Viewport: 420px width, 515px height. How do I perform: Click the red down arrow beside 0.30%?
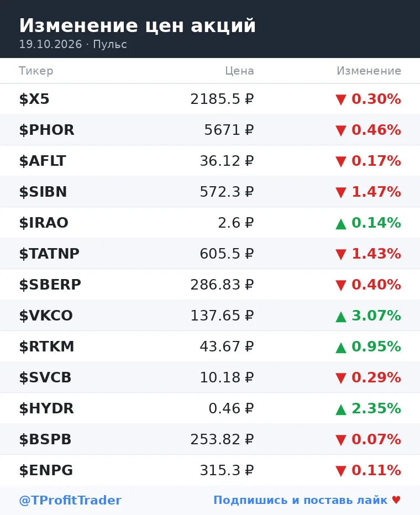coord(341,99)
